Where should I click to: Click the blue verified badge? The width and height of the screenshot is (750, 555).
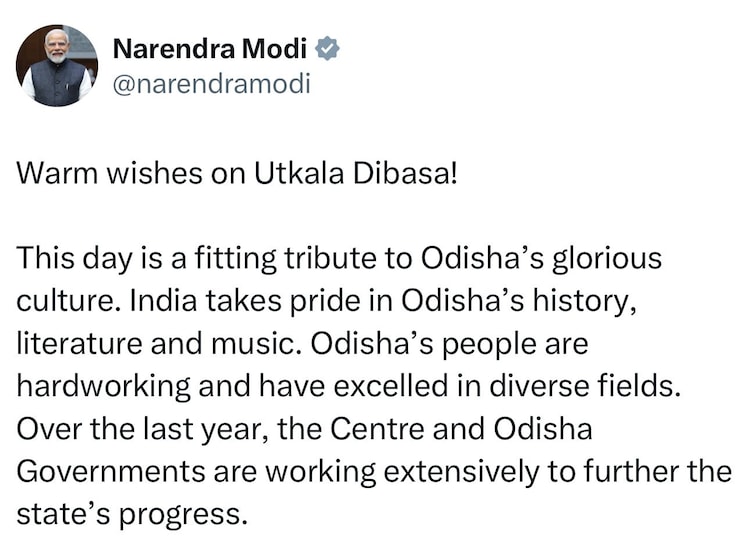point(326,47)
